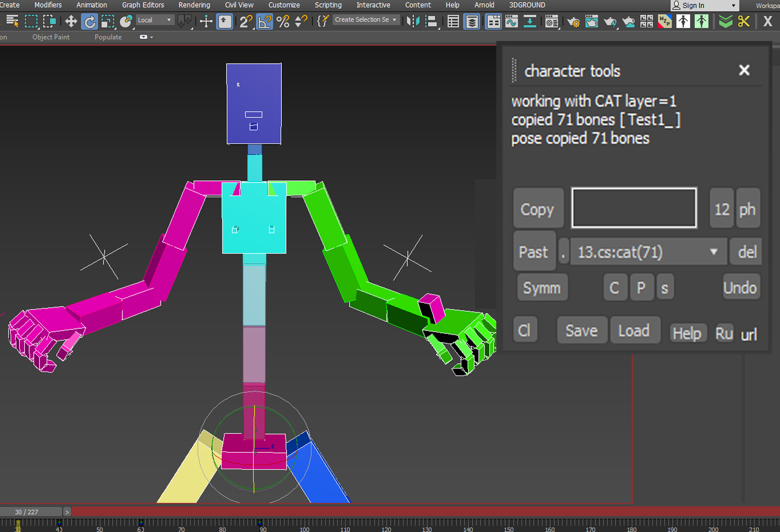Open the Schematic View icon
This screenshot has width=780, height=532.
coord(530,21)
